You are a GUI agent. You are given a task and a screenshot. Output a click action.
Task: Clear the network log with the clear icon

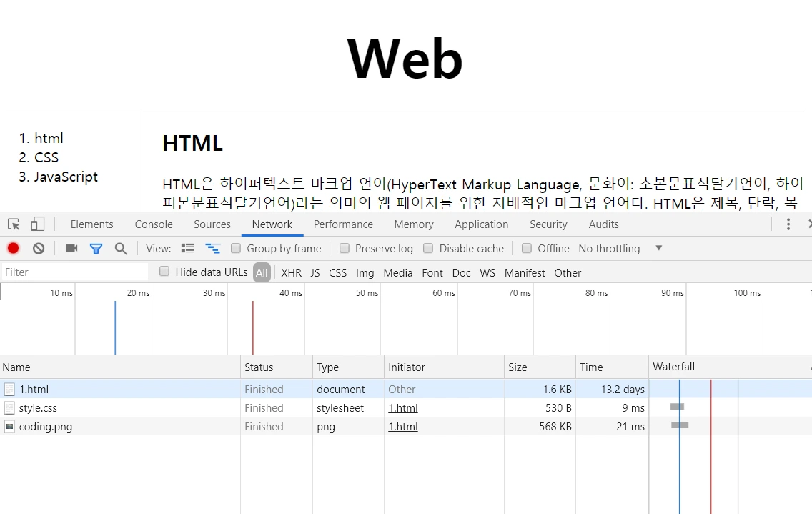pyautogui.click(x=39, y=248)
